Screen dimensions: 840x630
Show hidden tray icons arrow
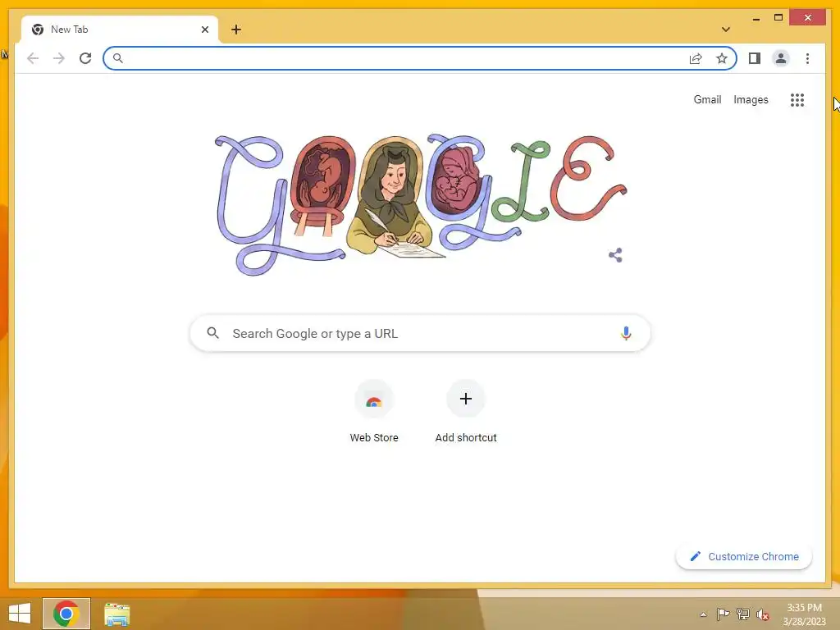tap(703, 614)
